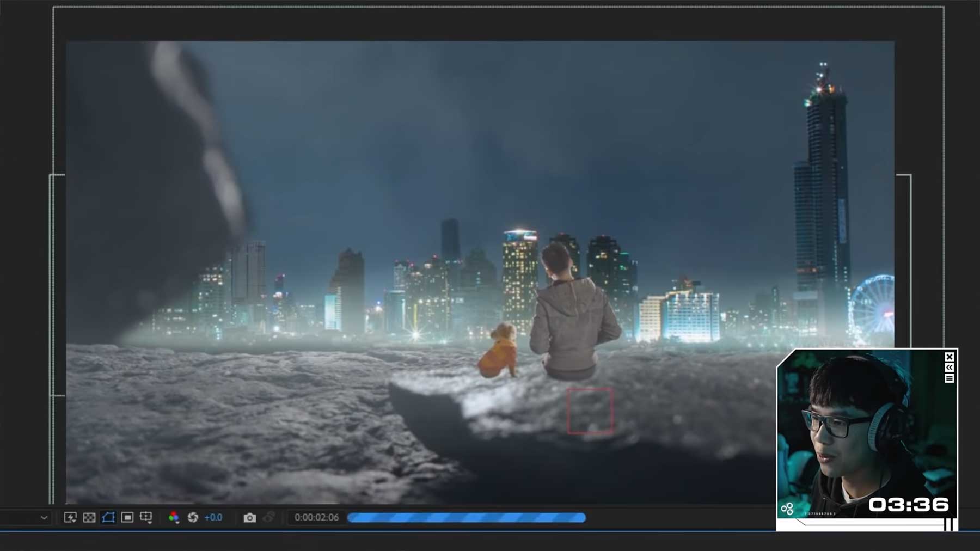The width and height of the screenshot is (980, 551).
Task: Take a snapshot with the camera icon
Action: [249, 517]
